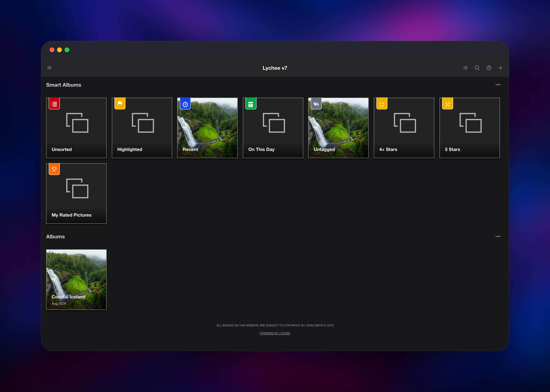This screenshot has width=550, height=392.
Task: Click the orange trophy badge on My Rated Pictures
Action: [54, 169]
